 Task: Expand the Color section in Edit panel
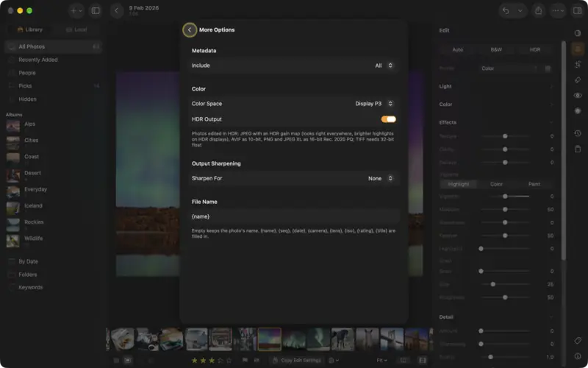pos(497,105)
